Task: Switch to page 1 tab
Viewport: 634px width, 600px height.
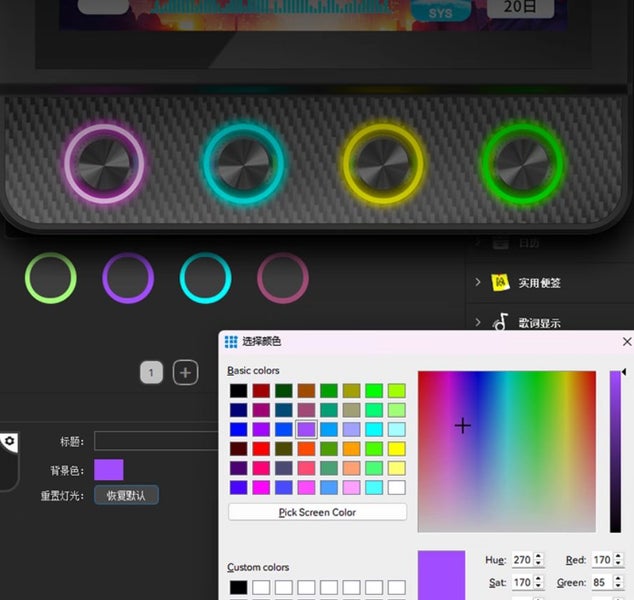Action: (x=151, y=373)
